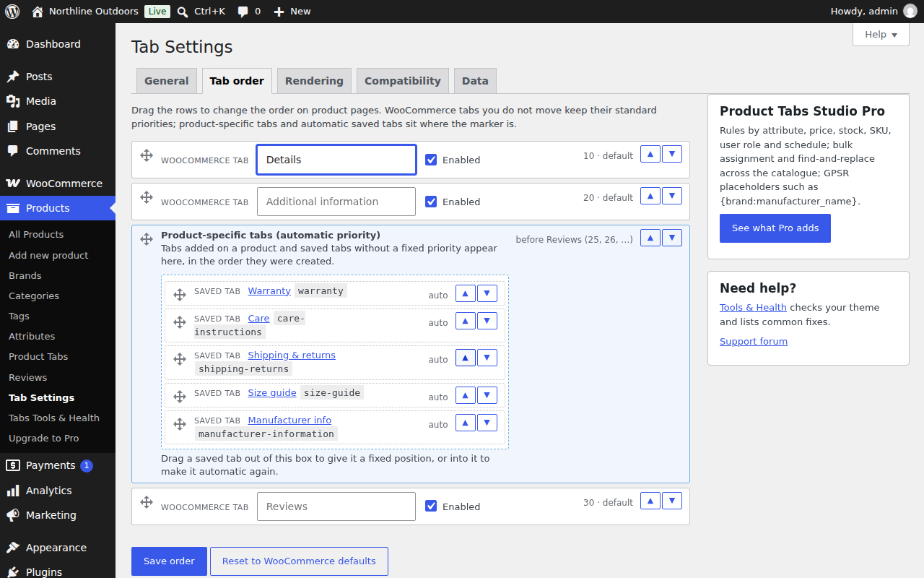Click See what Pro adds button

tap(775, 228)
